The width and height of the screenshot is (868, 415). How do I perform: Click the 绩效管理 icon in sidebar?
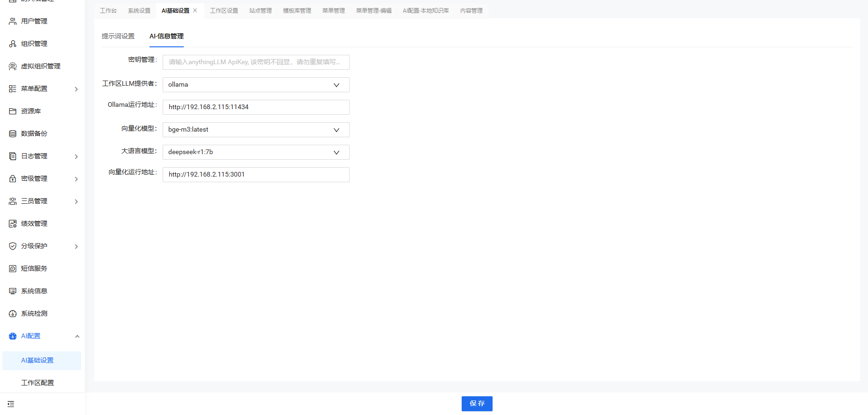(x=13, y=223)
